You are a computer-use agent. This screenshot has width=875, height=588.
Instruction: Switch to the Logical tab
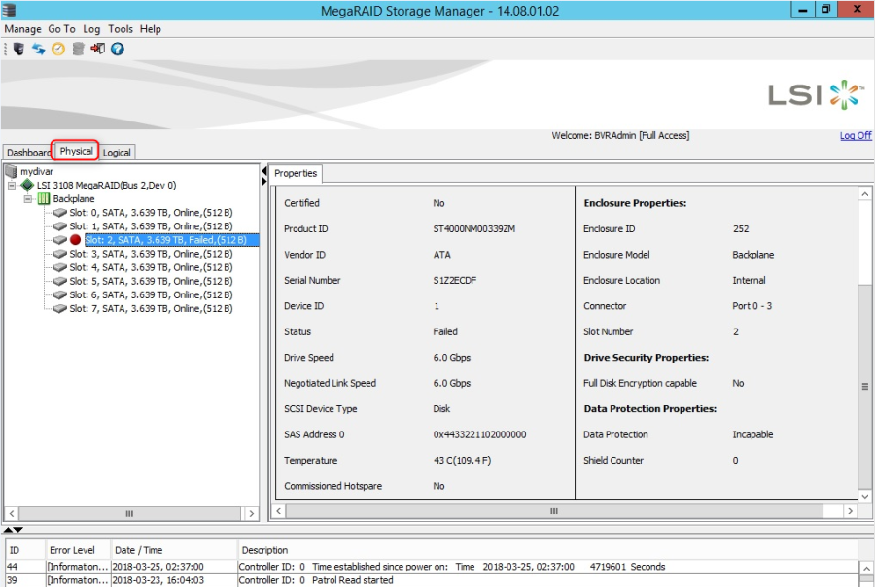pos(117,153)
